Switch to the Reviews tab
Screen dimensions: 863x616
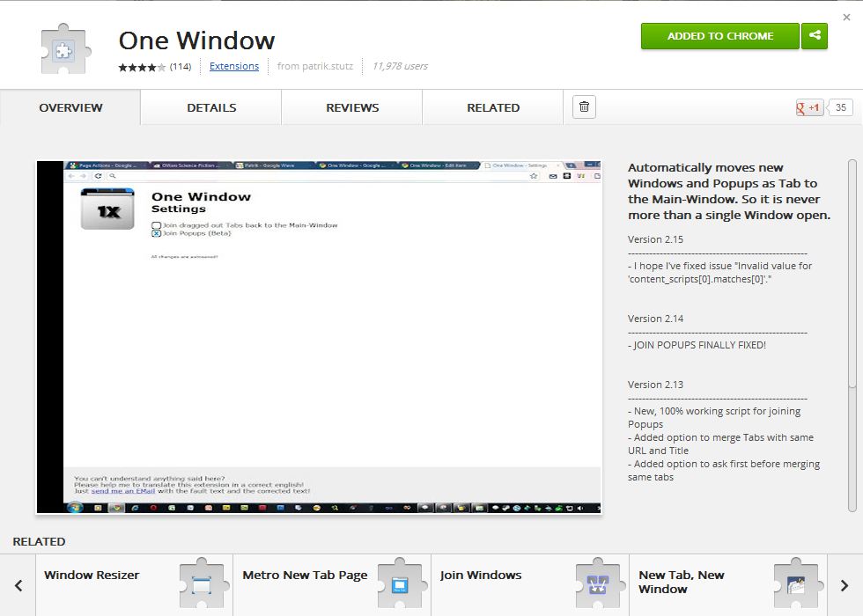[352, 107]
